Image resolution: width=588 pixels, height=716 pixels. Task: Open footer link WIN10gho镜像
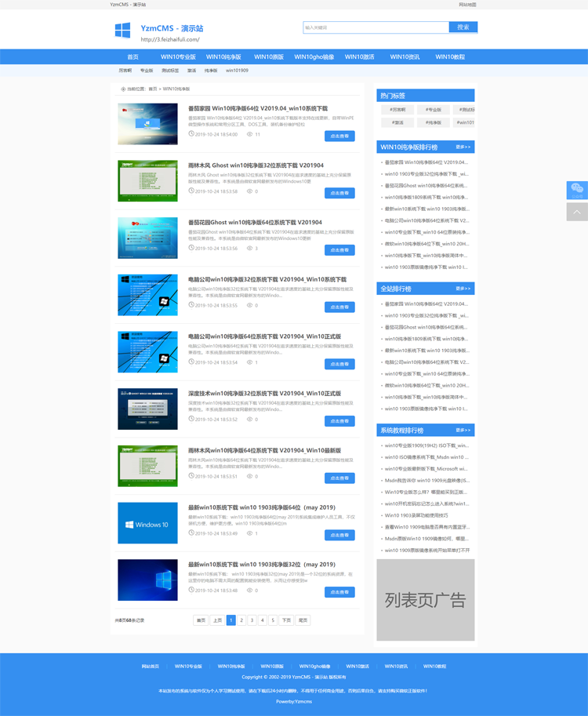[x=315, y=667]
